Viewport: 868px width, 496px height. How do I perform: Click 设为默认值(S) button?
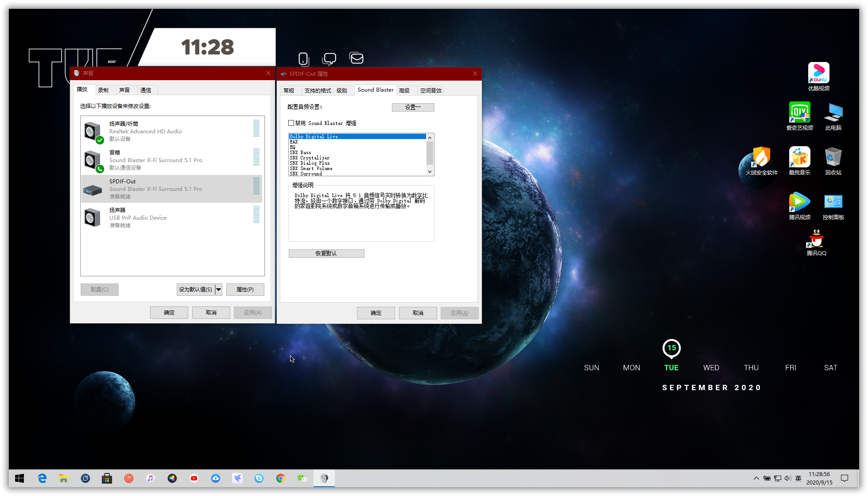coord(196,290)
